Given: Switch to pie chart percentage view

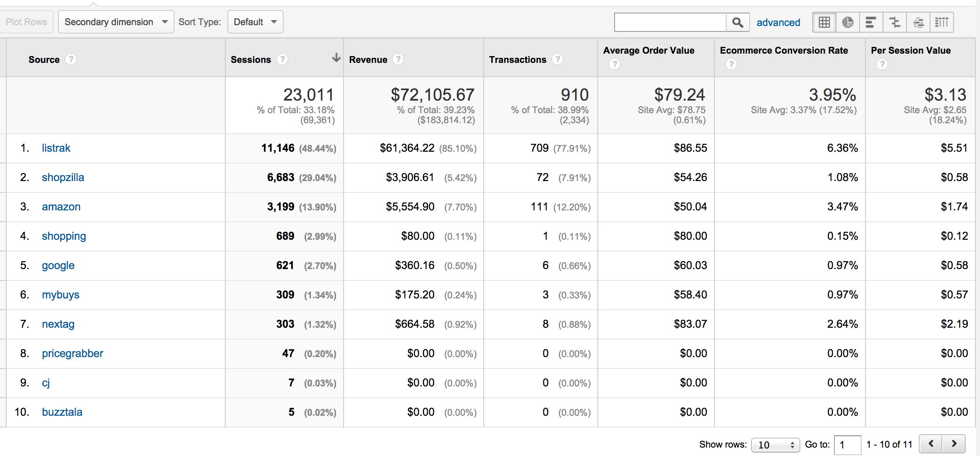Looking at the screenshot, I should click(x=847, y=22).
